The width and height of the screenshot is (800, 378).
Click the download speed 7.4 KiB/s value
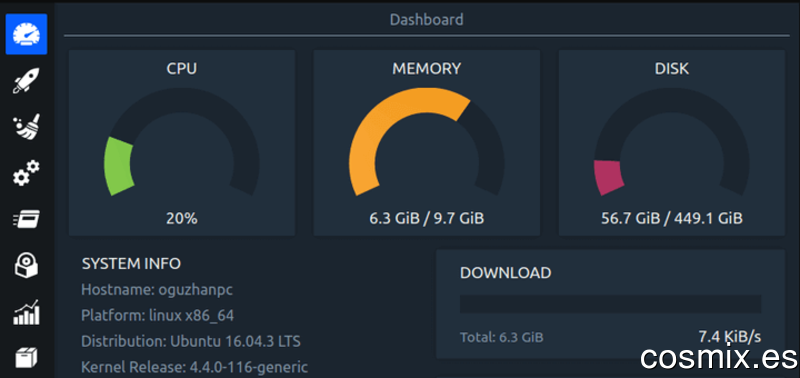click(730, 337)
